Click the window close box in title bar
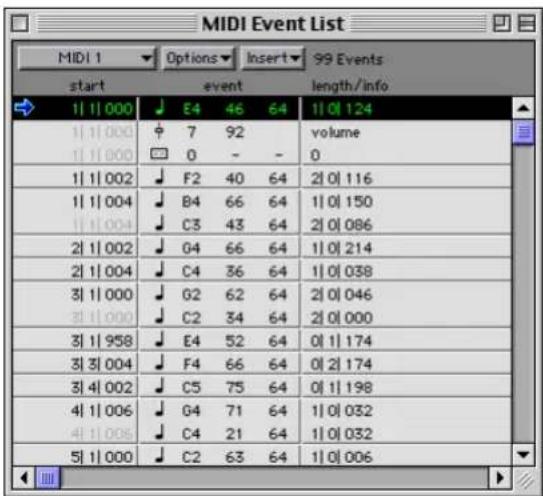 pos(20,24)
